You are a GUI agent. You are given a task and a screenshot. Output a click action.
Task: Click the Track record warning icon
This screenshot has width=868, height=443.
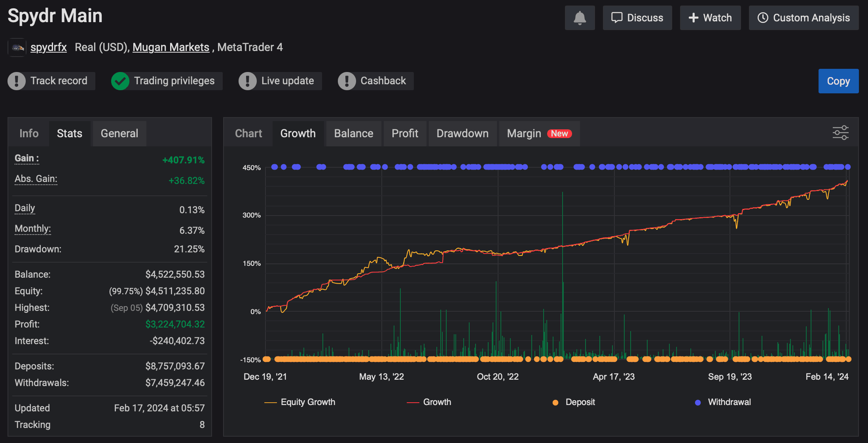pyautogui.click(x=17, y=81)
